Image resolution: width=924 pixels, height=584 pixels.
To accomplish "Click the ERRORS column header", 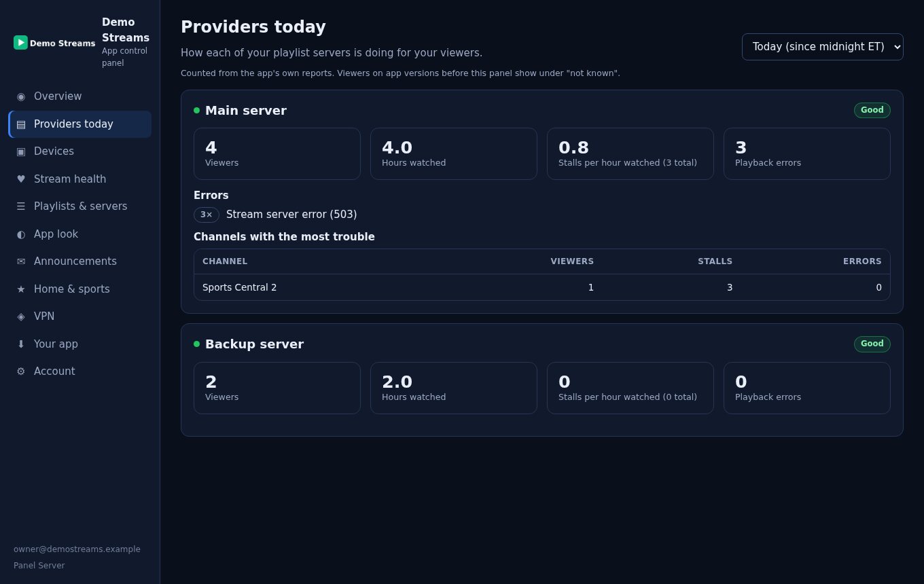I will coord(862,261).
